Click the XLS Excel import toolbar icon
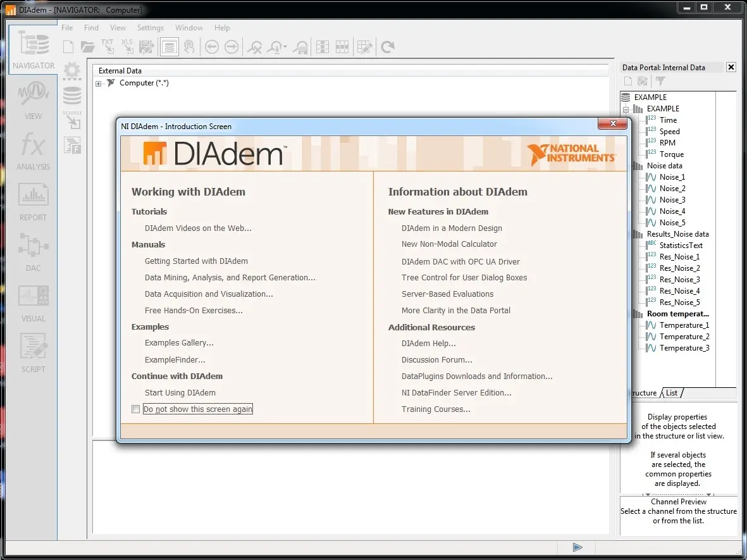Viewport: 747px width, 560px height. tap(127, 46)
